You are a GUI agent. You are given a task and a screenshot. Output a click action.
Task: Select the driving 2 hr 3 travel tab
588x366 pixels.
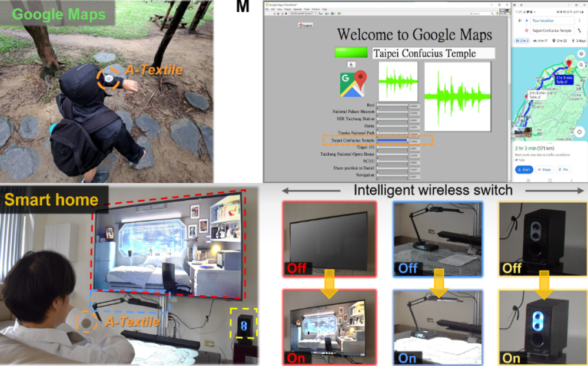[x=521, y=41]
